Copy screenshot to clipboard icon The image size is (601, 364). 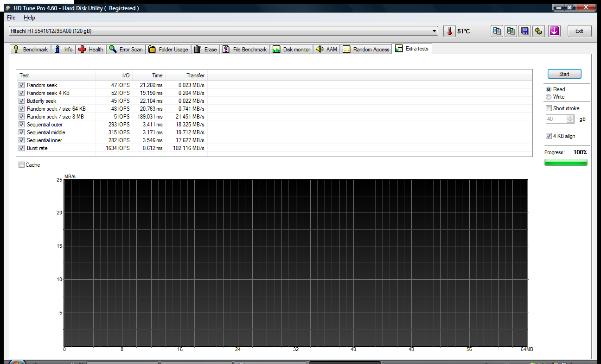(x=511, y=31)
